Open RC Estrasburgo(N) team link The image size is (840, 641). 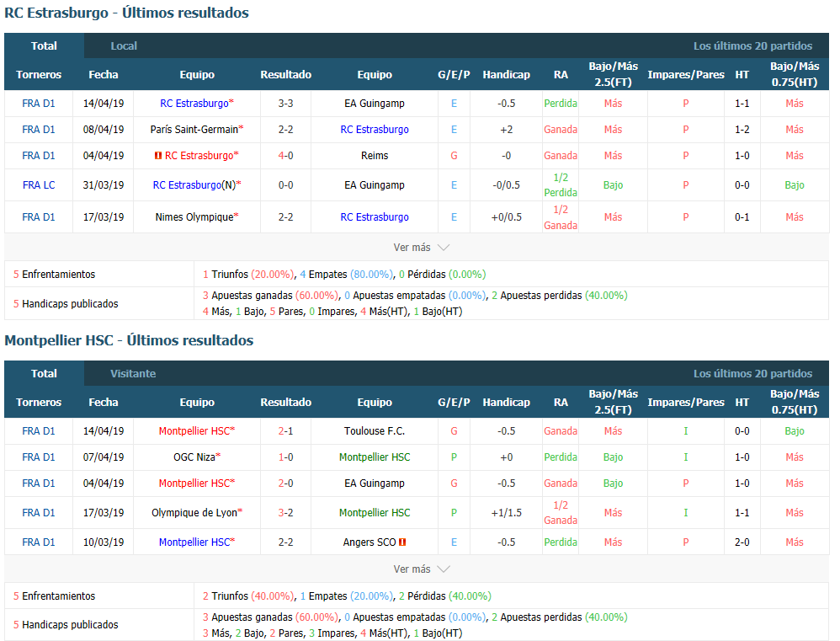194,185
